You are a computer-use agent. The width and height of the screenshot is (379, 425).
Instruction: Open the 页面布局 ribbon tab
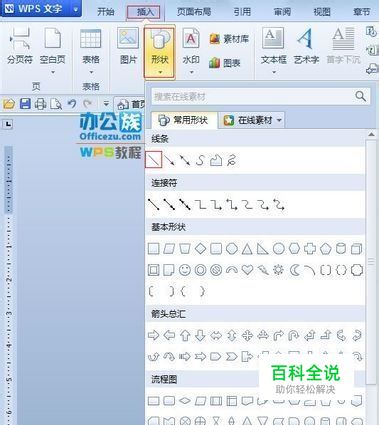[194, 12]
